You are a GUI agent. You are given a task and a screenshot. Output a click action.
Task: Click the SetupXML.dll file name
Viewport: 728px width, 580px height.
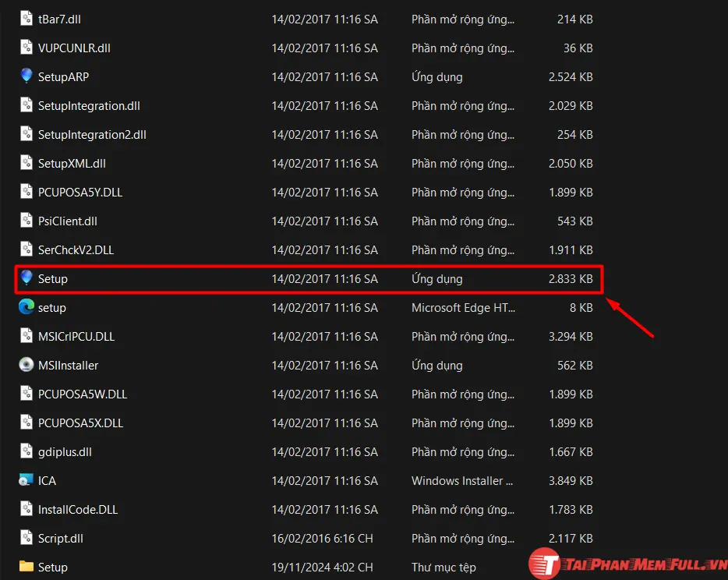[x=72, y=163]
